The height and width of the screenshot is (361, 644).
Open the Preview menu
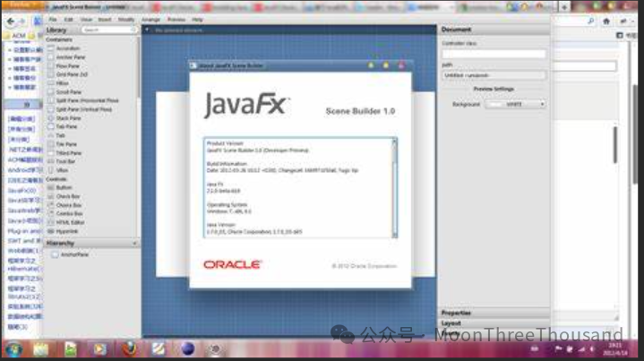176,19
